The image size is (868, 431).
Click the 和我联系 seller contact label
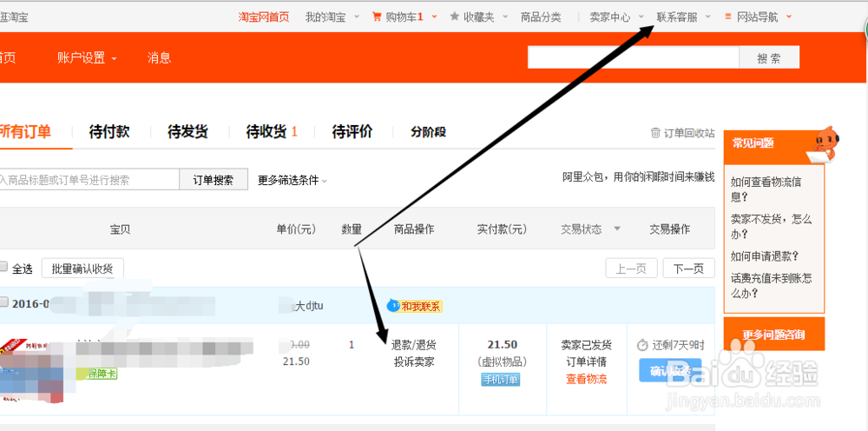click(421, 306)
